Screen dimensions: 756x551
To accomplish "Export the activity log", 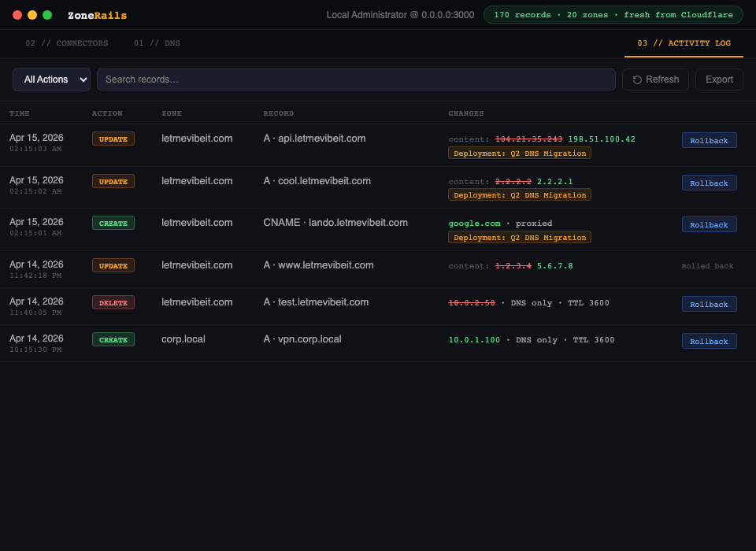I will [719, 80].
